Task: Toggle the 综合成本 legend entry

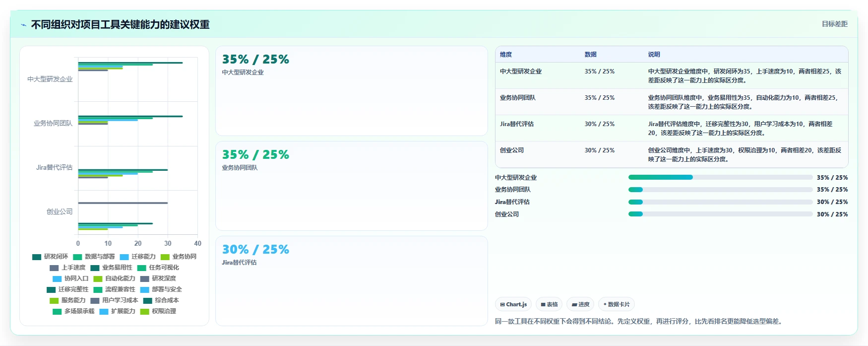Action: click(x=161, y=300)
